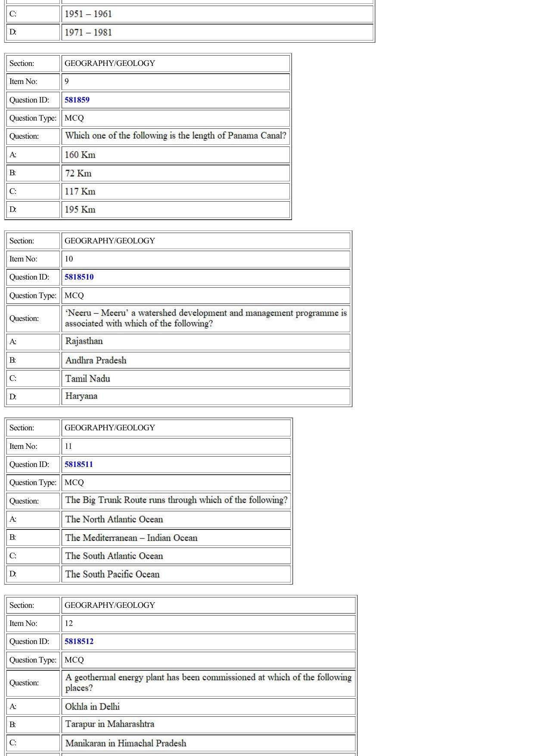Select 'The Mediterranean – Indian Ocean' option
This screenshot has width=534, height=756.
131,538
